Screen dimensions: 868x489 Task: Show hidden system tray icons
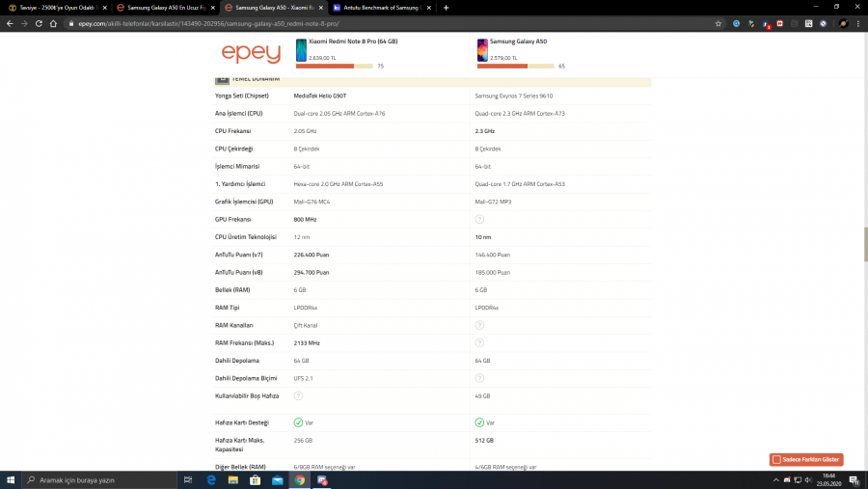click(775, 480)
